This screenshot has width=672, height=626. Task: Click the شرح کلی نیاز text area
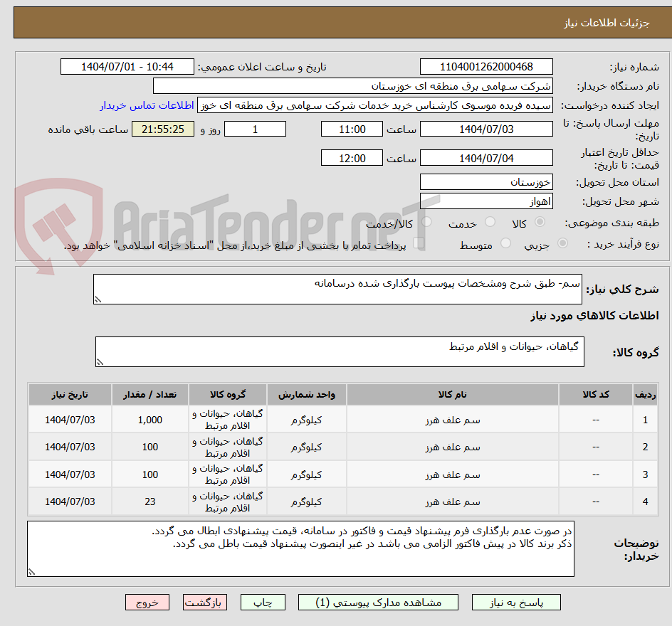point(337,289)
